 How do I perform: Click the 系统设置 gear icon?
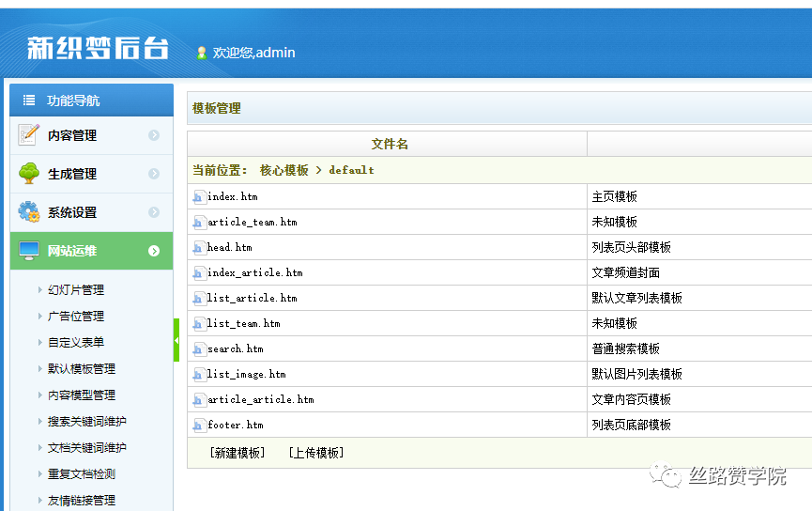(x=28, y=211)
